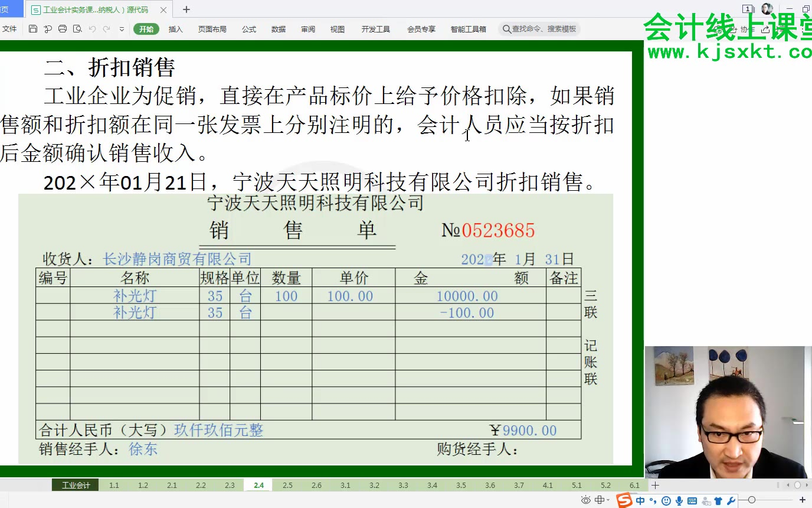Viewport: 812px width, 508px height.
Task: Open the 会员专享 ribbon tab
Action: (421, 29)
